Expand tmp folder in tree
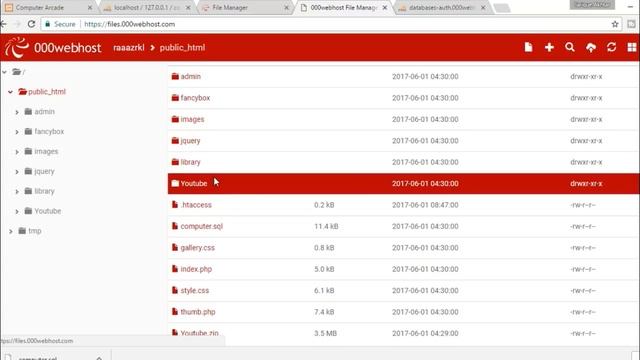The height and width of the screenshot is (360, 640). tap(11, 231)
